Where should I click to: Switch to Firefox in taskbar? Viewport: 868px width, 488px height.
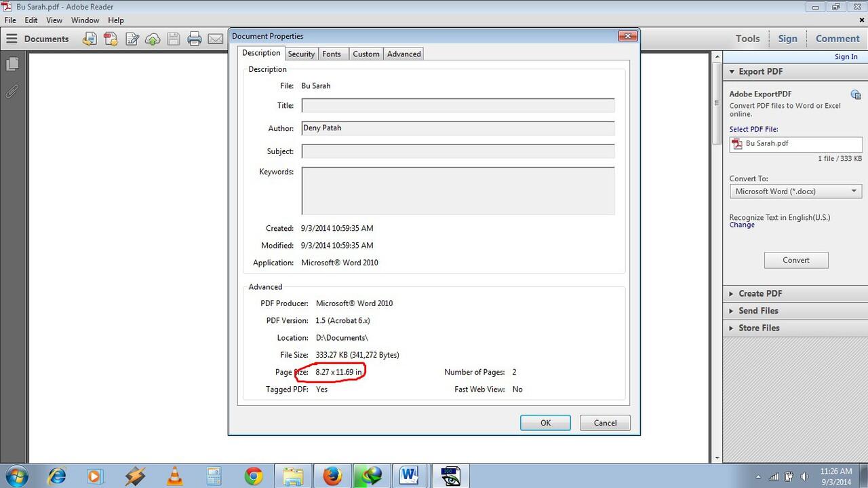(x=332, y=476)
